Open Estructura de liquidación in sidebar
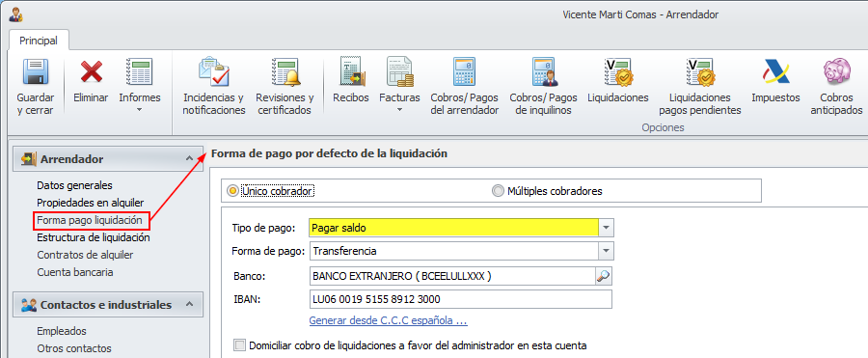Image resolution: width=868 pixels, height=358 pixels. pyautogui.click(x=94, y=237)
